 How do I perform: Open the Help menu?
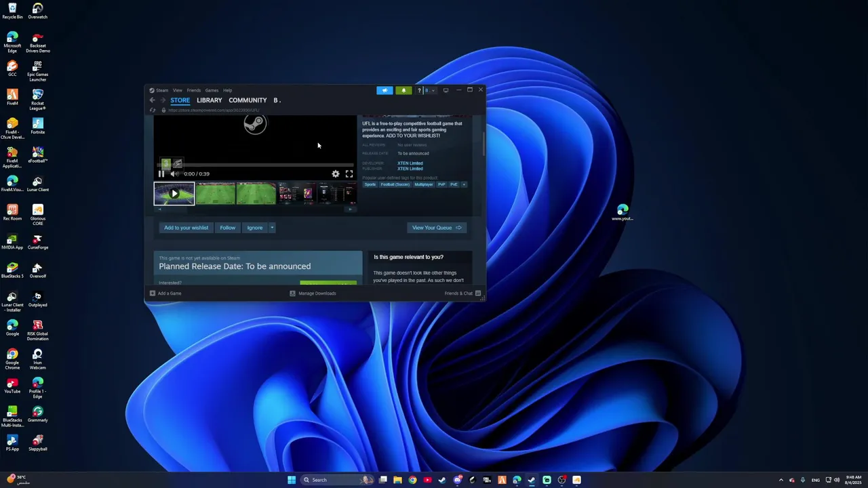point(227,90)
